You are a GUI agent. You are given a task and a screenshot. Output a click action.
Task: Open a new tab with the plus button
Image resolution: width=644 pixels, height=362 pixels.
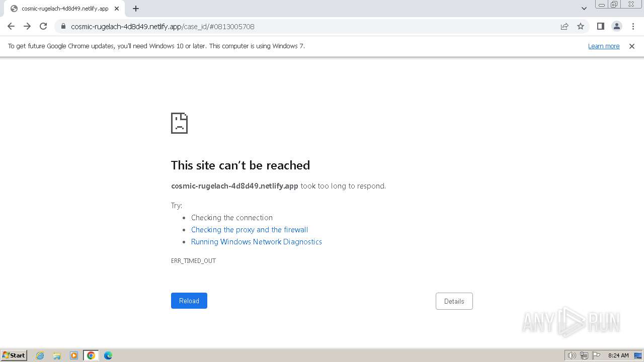136,9
